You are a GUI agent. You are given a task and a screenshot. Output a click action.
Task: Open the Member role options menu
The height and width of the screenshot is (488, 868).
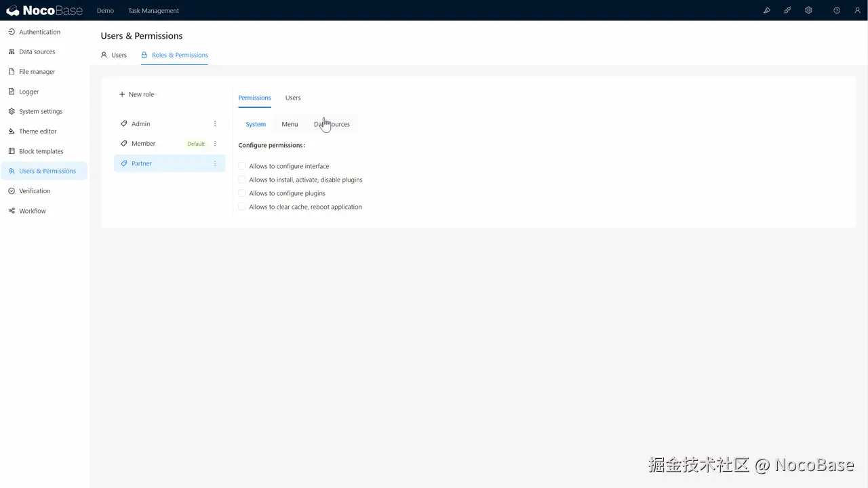pos(215,143)
